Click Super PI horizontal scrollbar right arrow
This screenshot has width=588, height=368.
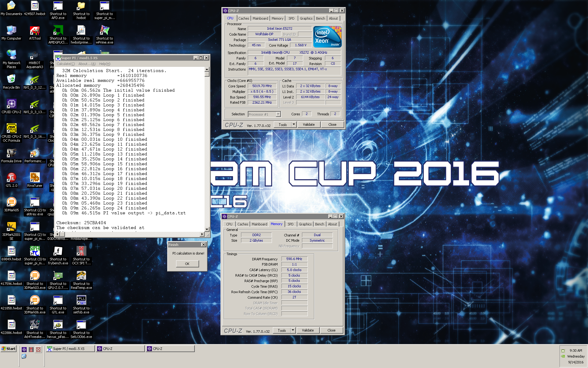(x=202, y=234)
